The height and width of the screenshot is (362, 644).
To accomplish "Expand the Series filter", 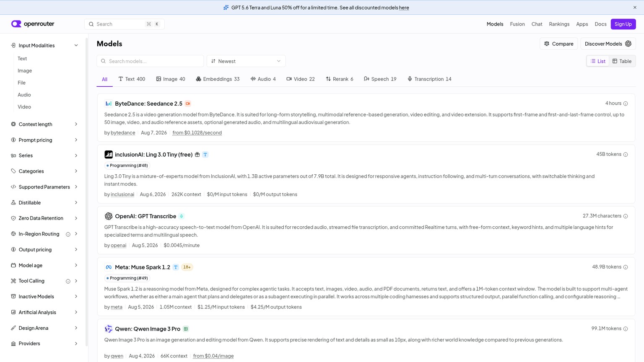I will pyautogui.click(x=44, y=155).
